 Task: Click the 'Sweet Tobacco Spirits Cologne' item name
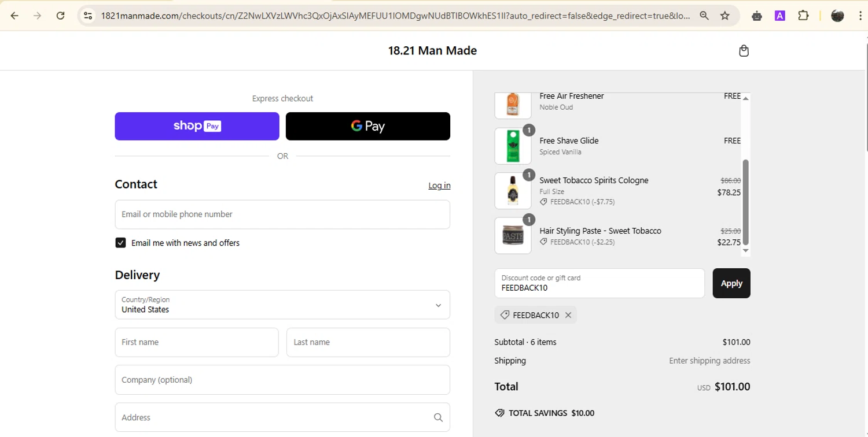pyautogui.click(x=594, y=180)
